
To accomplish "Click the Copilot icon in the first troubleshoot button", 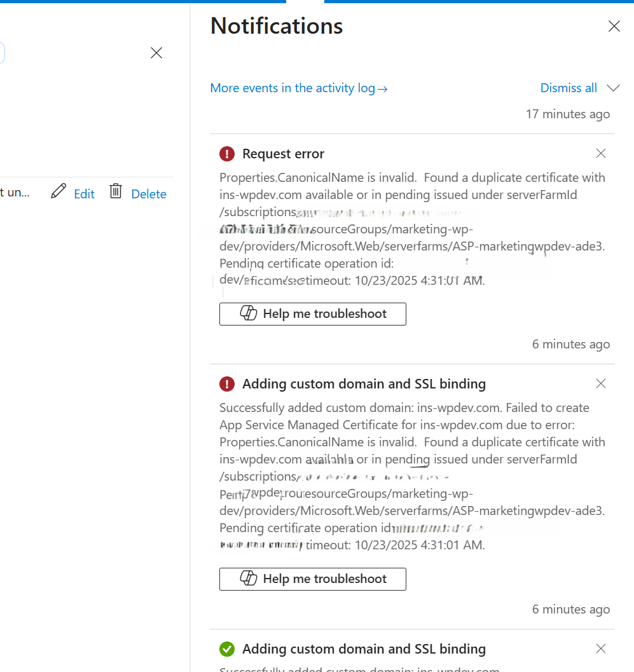I will 248,313.
